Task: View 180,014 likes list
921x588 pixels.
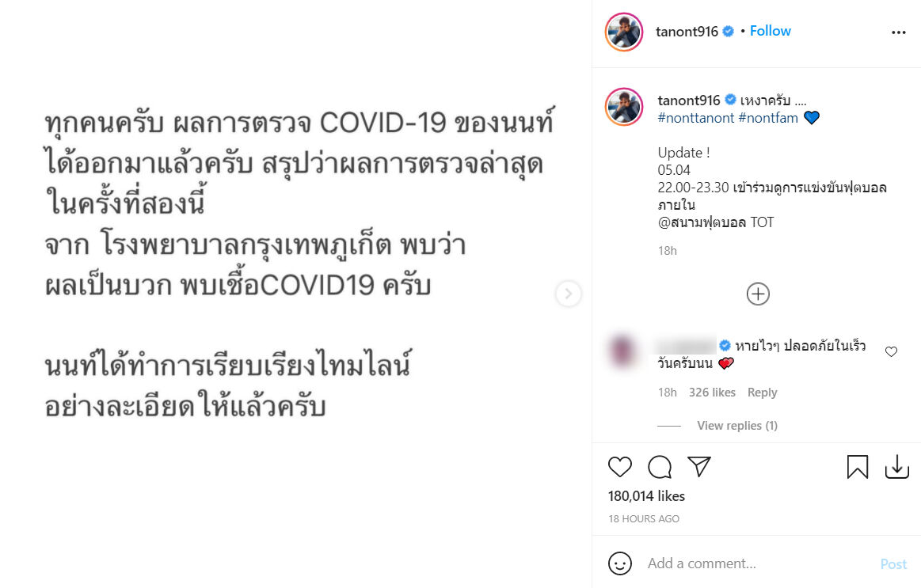Action: (x=646, y=496)
